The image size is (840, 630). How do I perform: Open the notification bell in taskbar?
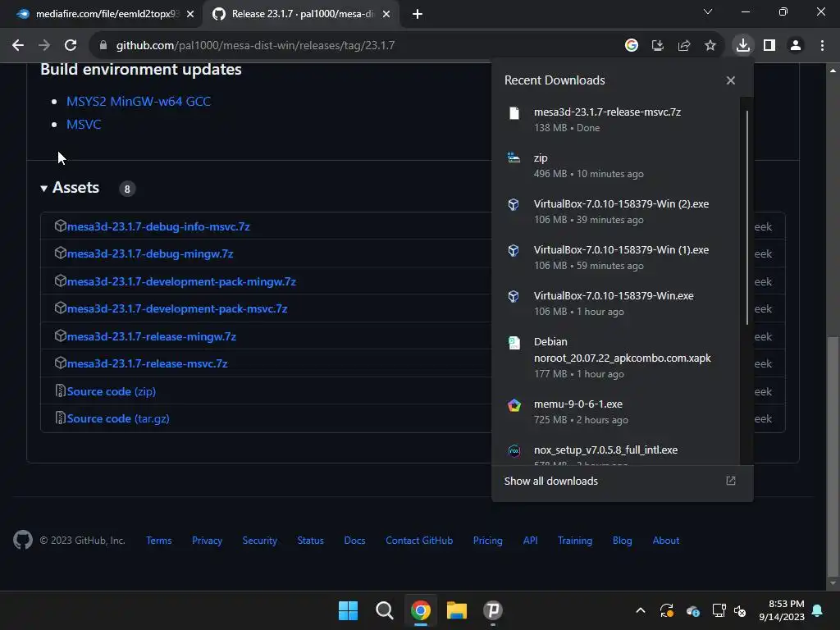pos(817,610)
